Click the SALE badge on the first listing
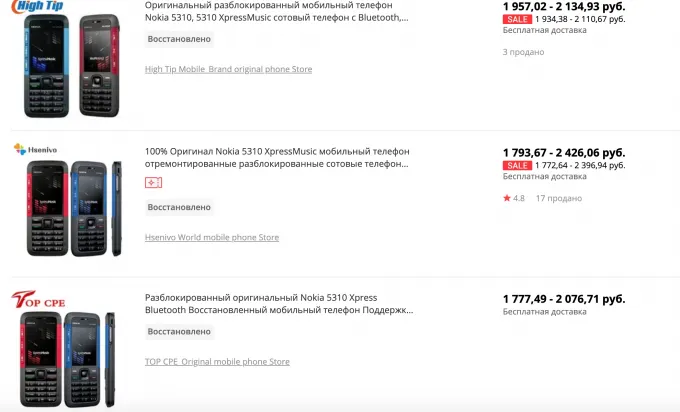 [517, 19]
